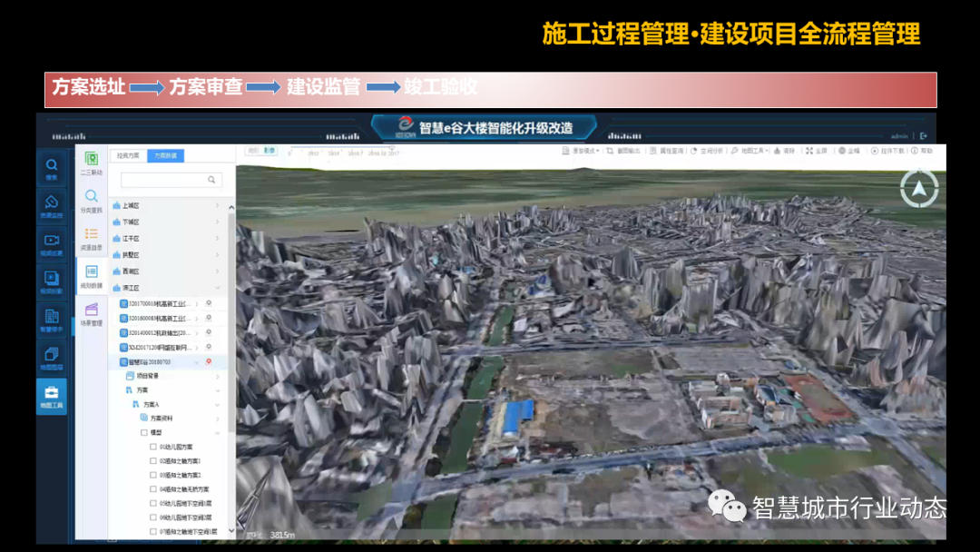
Task: Click the compass north arrow on map
Action: point(918,188)
